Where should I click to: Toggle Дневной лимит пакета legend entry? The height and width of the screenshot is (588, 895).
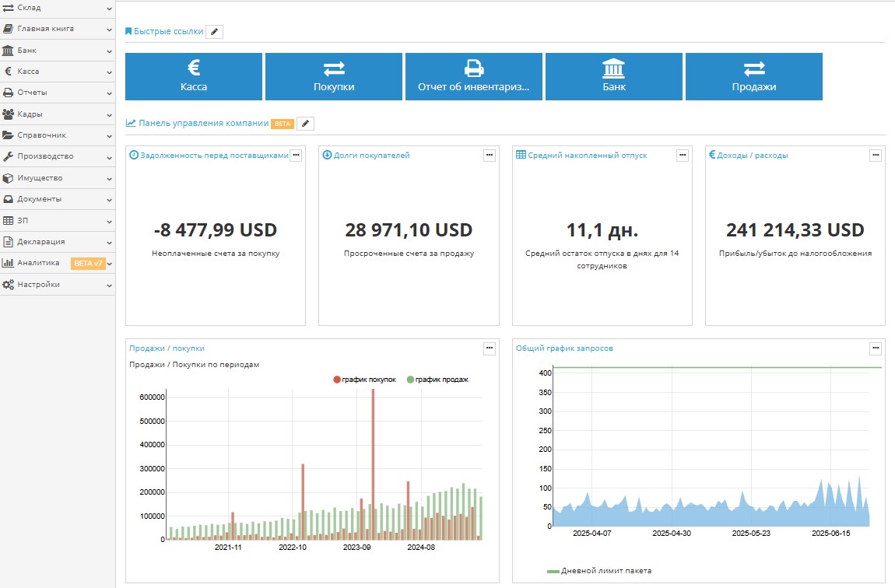(599, 571)
